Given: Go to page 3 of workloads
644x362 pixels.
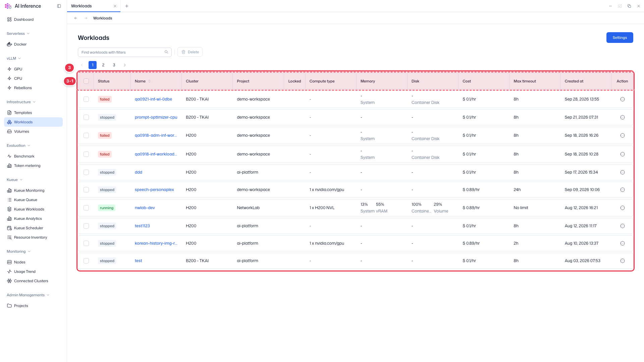Looking at the screenshot, I should [114, 65].
